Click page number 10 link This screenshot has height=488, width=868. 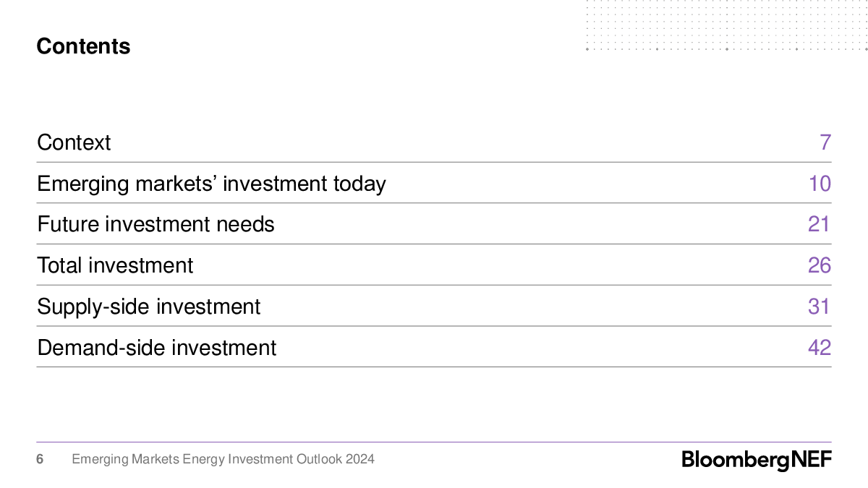click(x=820, y=184)
